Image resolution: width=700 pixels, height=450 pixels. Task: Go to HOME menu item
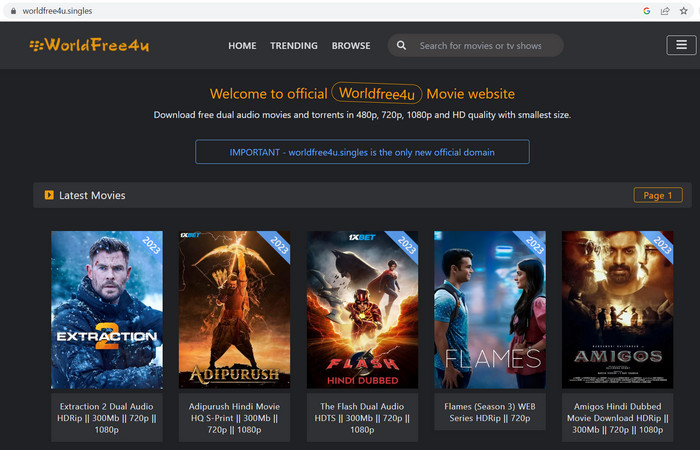pyautogui.click(x=242, y=46)
